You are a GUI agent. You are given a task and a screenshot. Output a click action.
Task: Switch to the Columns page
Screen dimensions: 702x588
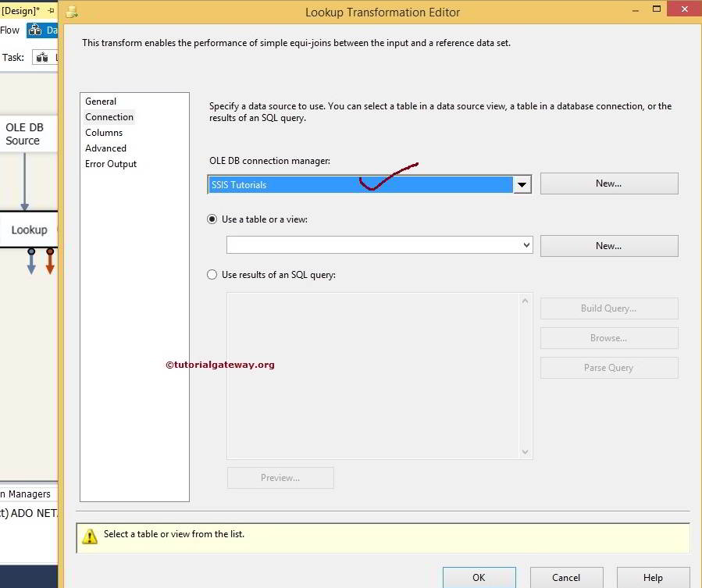104,132
